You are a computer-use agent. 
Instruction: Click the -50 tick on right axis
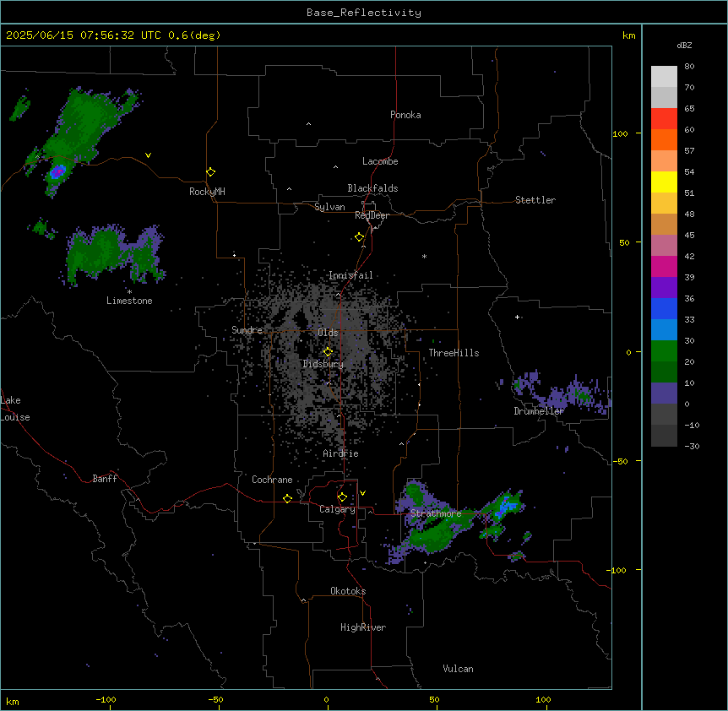[620, 461]
